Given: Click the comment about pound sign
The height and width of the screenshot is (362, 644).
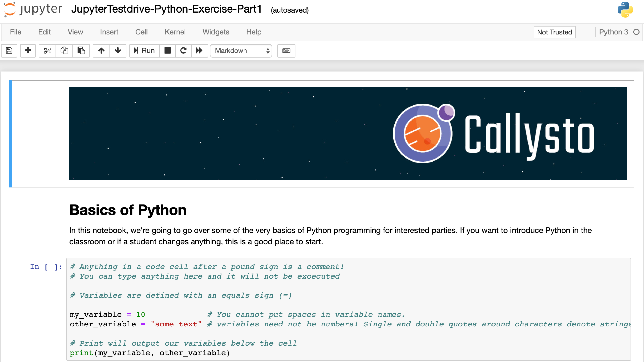Looking at the screenshot, I should [x=207, y=267].
